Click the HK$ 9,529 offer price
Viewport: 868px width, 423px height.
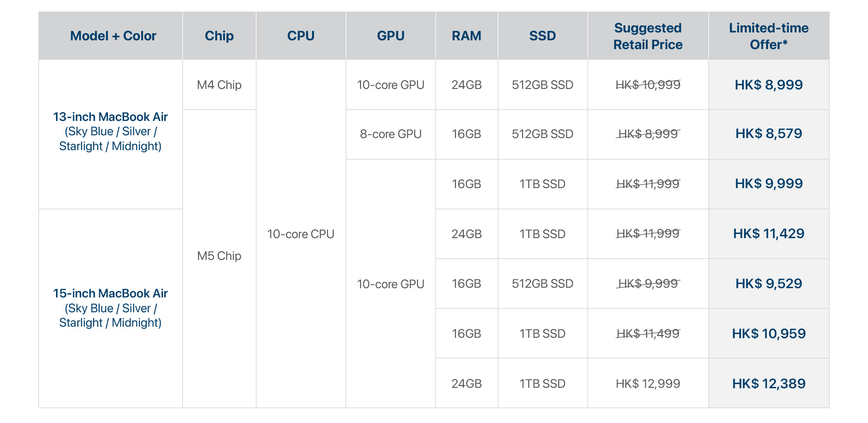(768, 284)
